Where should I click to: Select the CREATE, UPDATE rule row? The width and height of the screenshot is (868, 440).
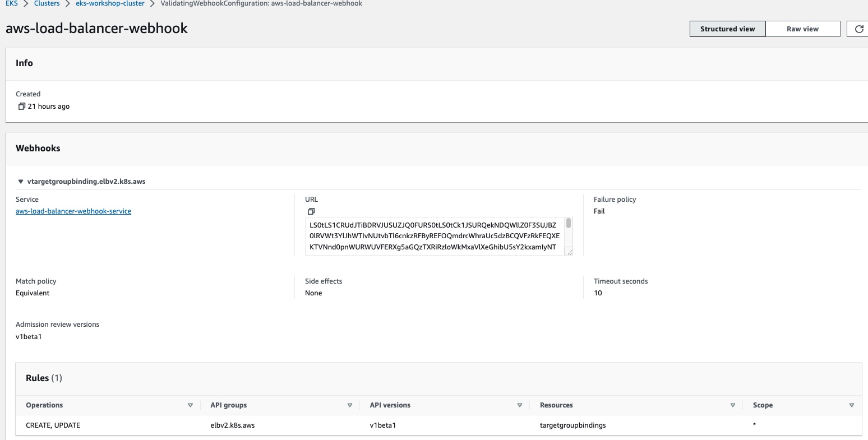[53, 425]
